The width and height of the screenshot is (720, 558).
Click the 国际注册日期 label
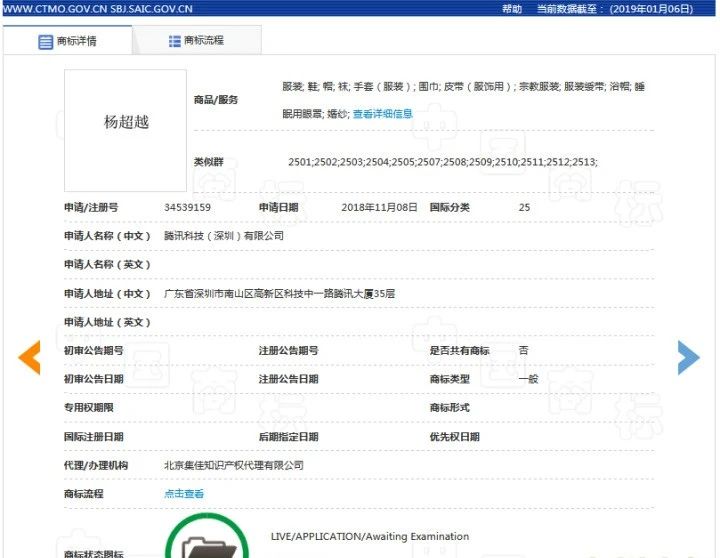coord(94,437)
